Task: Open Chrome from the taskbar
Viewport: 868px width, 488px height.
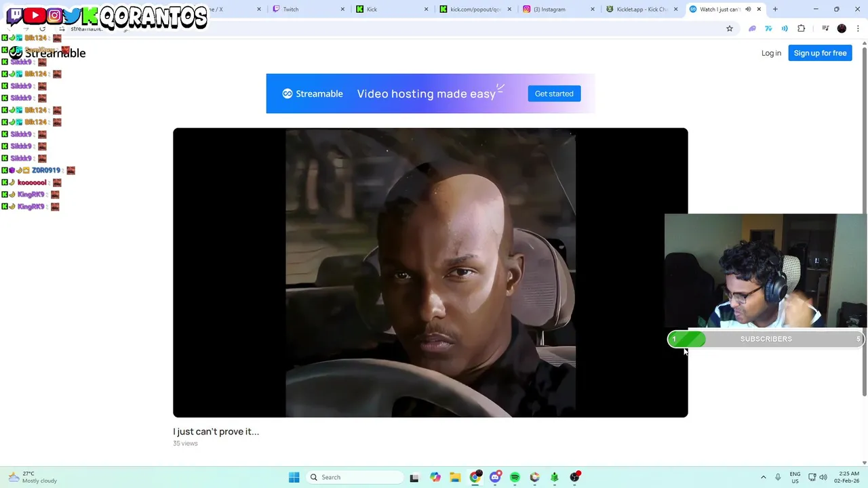Action: click(x=475, y=477)
